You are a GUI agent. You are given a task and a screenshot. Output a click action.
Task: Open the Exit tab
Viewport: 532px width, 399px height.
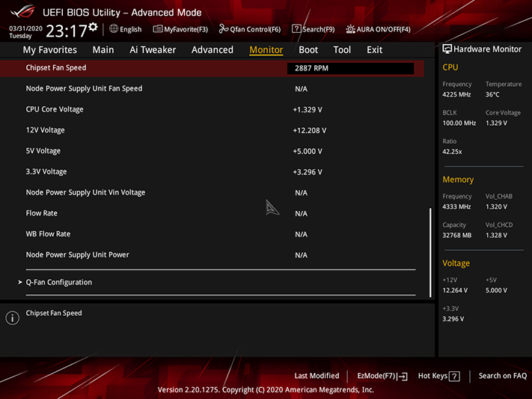[x=375, y=50]
